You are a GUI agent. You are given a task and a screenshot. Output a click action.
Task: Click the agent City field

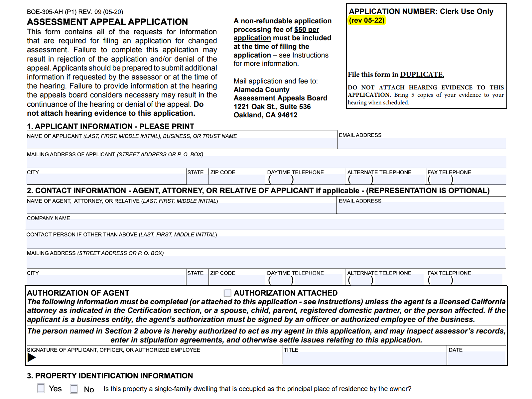click(106, 280)
